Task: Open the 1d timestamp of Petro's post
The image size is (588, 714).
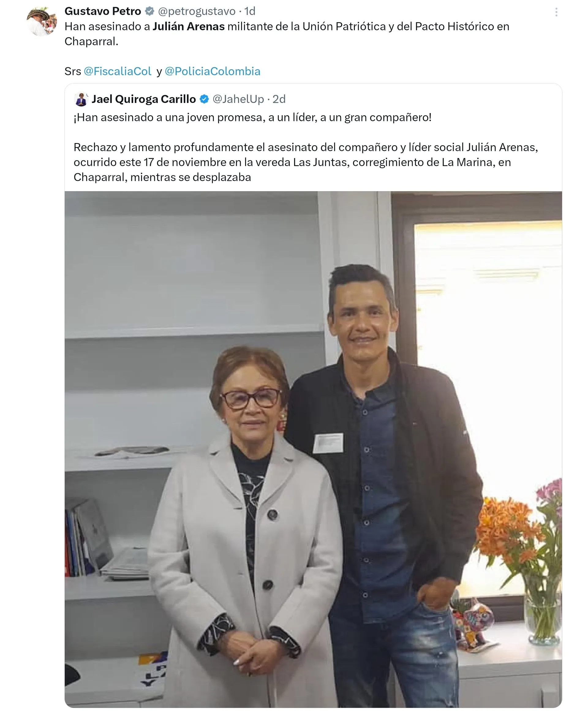Action: tap(250, 11)
